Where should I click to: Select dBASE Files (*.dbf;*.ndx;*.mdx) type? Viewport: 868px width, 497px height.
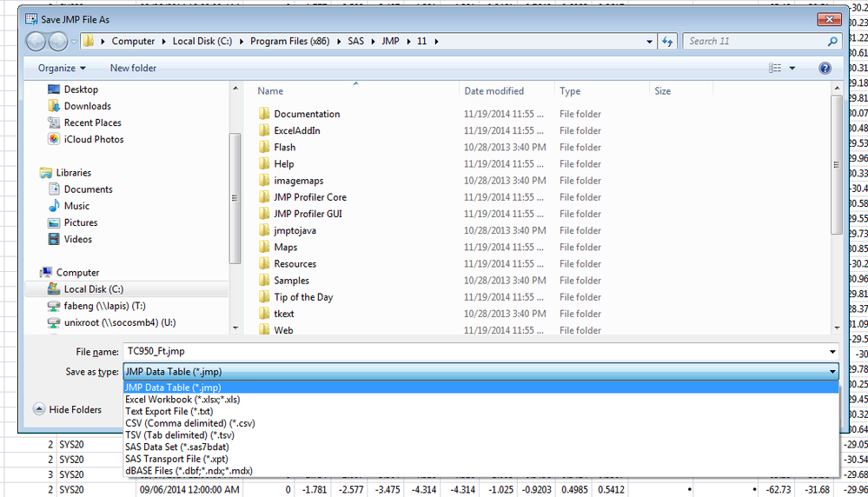tap(480, 471)
